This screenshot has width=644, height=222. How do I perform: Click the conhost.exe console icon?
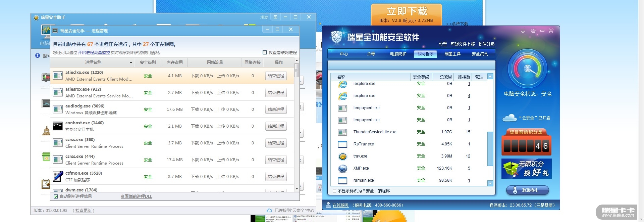point(58,126)
